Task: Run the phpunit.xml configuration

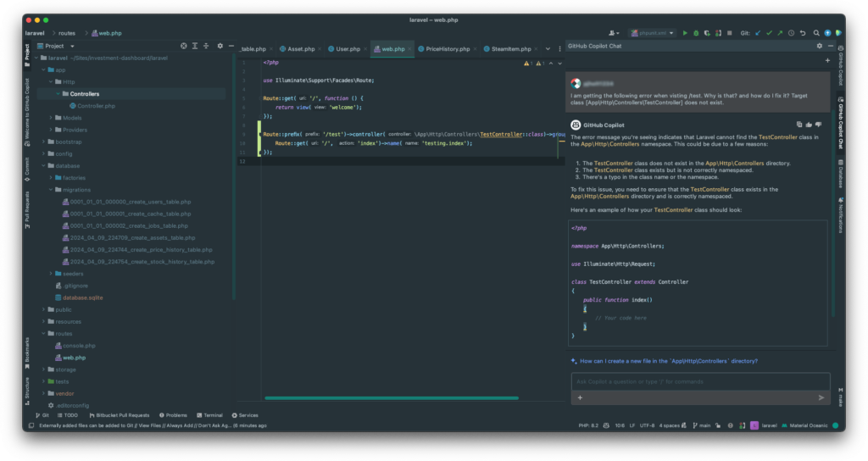Action: (x=685, y=33)
